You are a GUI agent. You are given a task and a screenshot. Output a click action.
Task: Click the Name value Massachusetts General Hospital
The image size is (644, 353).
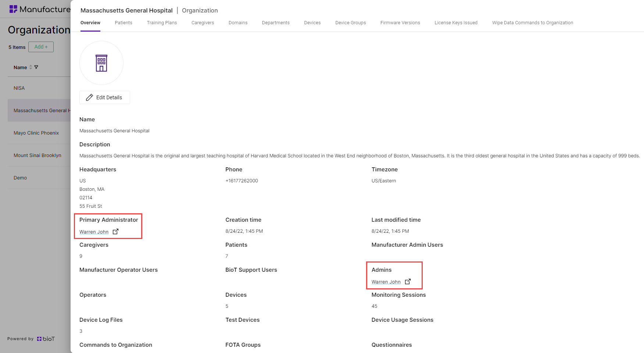114,131
